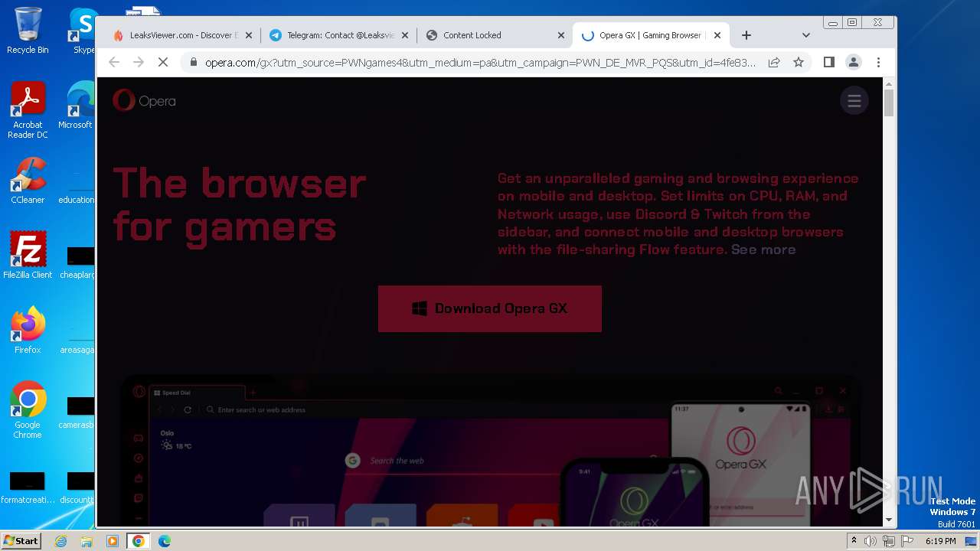Show hidden system tray icons
Screen dimensions: 980x551
click(854, 541)
